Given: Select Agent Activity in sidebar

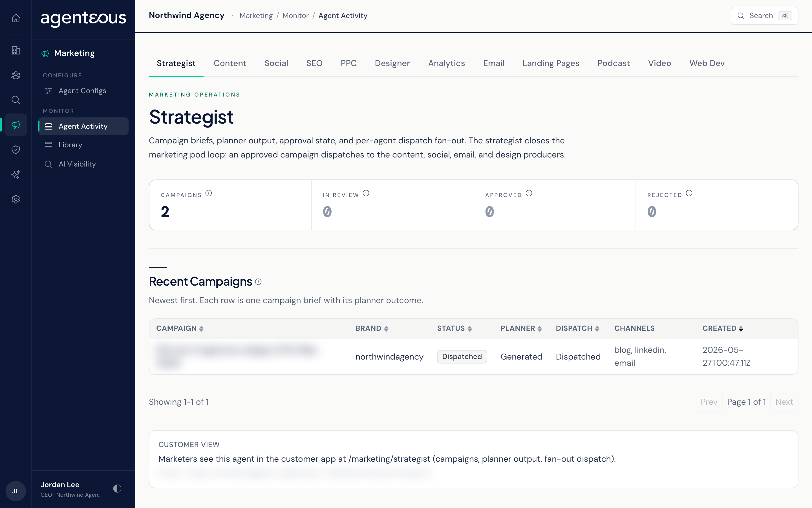Looking at the screenshot, I should 83,126.
